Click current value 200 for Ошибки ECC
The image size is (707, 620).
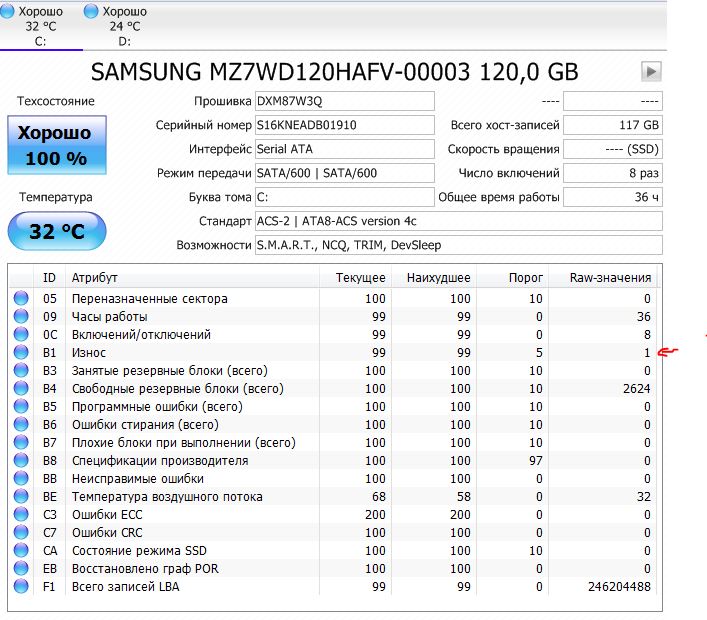[x=375, y=515]
